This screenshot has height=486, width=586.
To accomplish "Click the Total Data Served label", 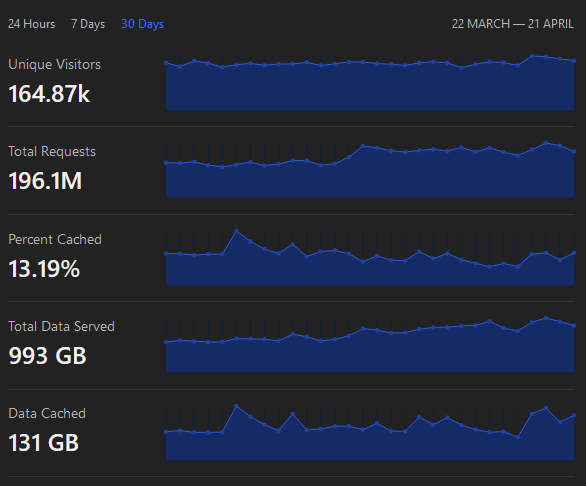I will [x=61, y=326].
